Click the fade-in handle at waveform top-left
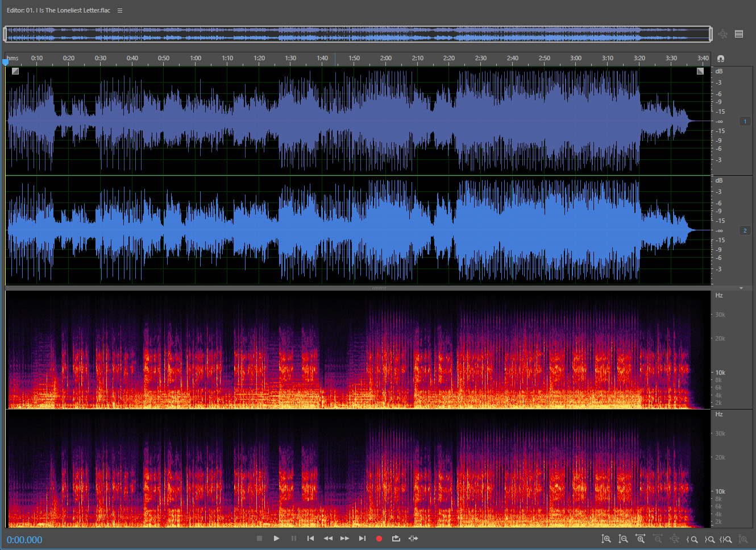 [15, 71]
